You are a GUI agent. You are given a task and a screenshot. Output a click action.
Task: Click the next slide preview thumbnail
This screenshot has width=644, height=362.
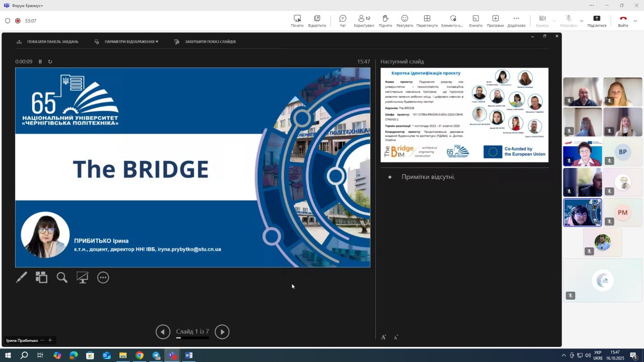(464, 115)
